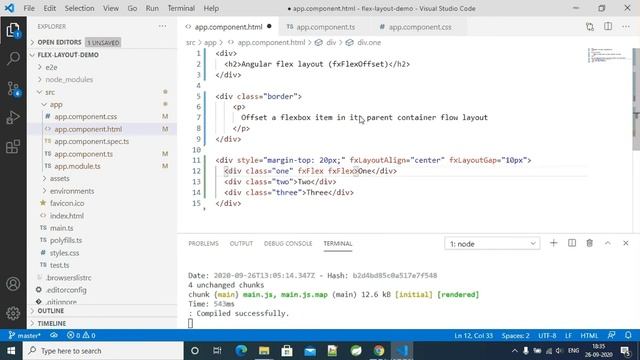Open the File menu
Image resolution: width=640 pixels, height=360 pixels.
pos(29,8)
